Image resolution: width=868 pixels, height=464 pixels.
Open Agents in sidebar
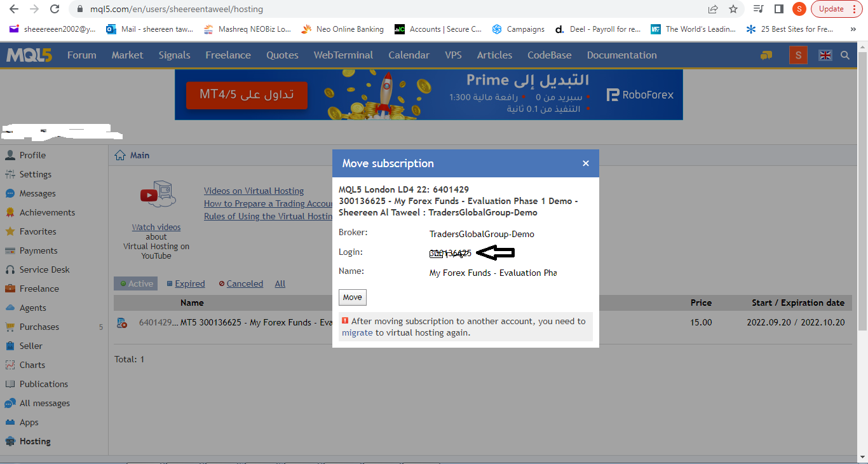point(33,308)
